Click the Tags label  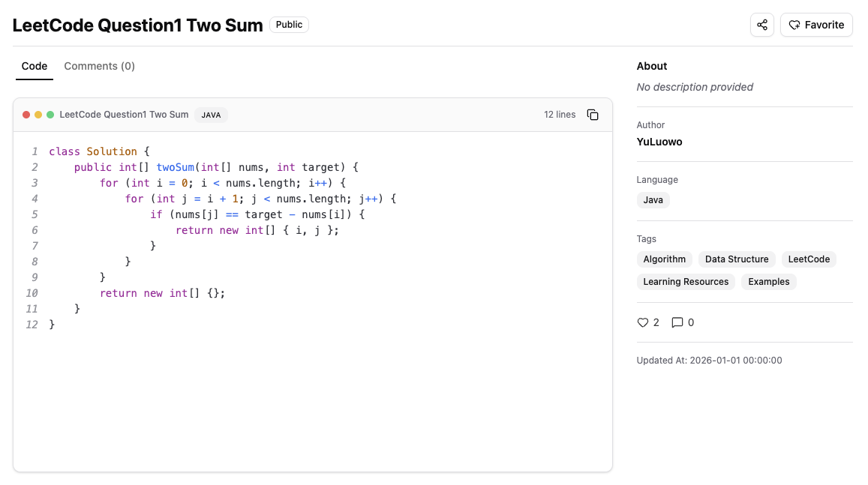(x=646, y=239)
